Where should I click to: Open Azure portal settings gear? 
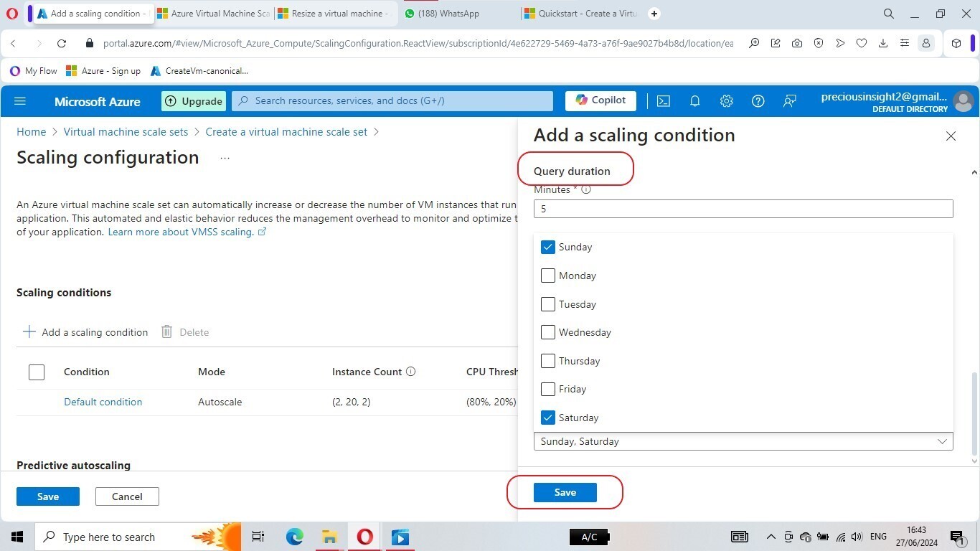tap(726, 101)
